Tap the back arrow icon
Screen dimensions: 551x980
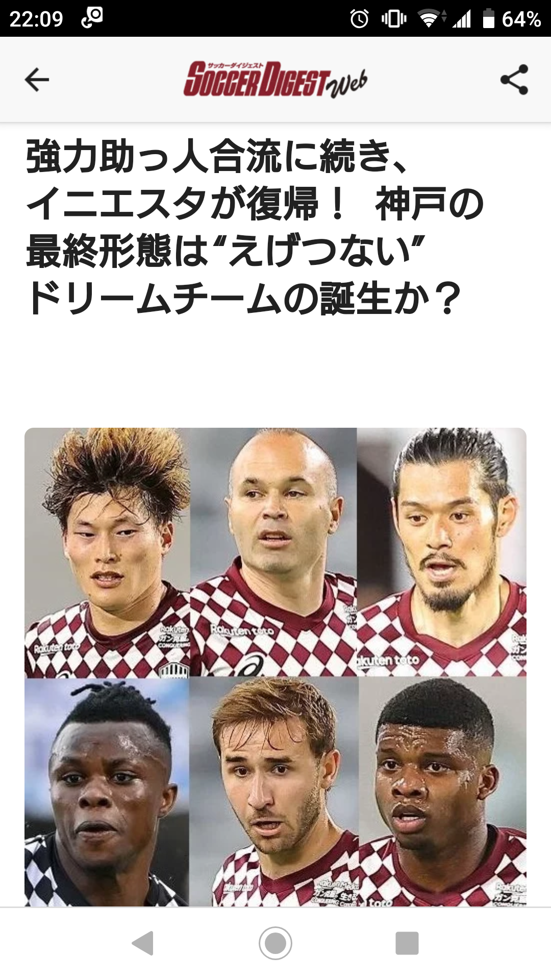pyautogui.click(x=37, y=80)
